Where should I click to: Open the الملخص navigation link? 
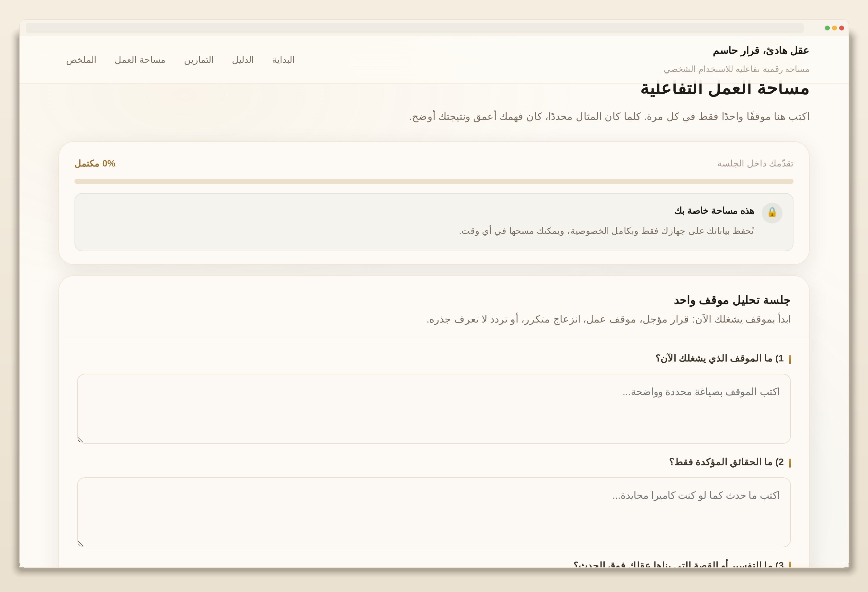coord(81,60)
